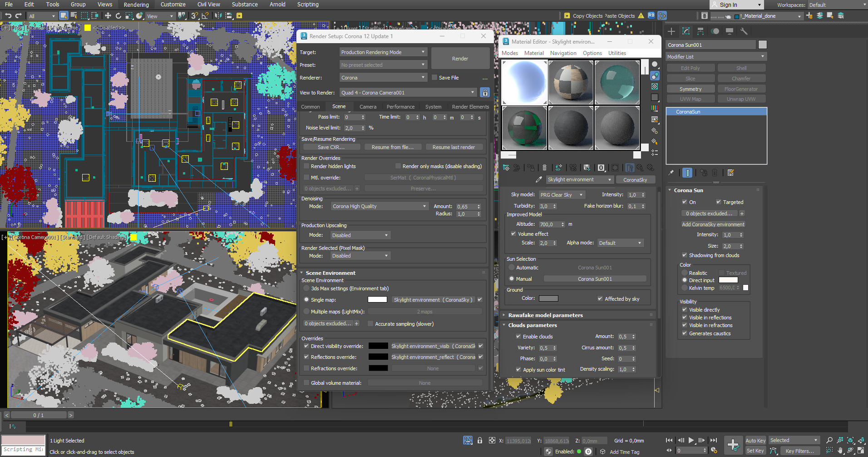Click Show End Result icon in Material Editor
The image size is (868, 457).
point(630,168)
